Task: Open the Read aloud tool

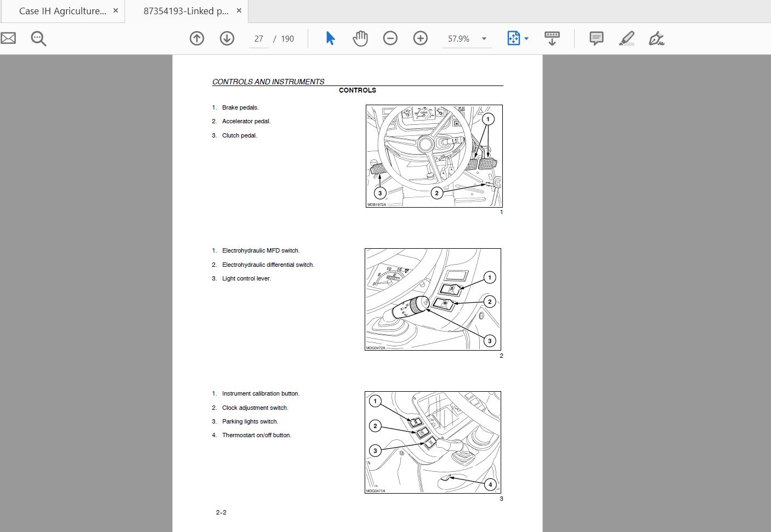Action: click(552, 38)
